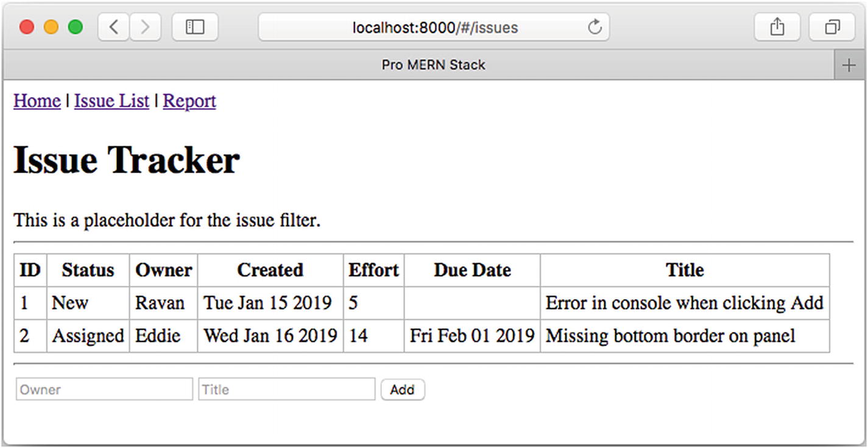Focus the Owner input field
The width and height of the screenshot is (868, 448).
104,389
